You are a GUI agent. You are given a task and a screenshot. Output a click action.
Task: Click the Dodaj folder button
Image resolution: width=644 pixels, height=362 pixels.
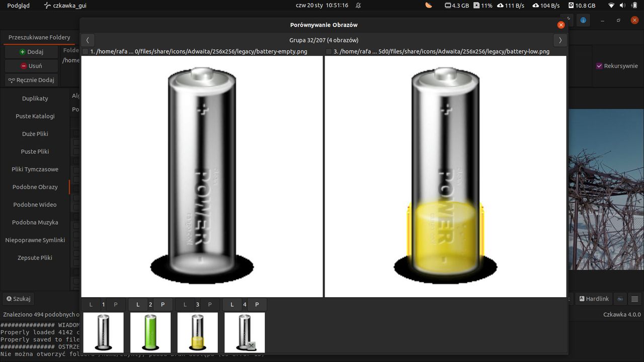coord(31,52)
